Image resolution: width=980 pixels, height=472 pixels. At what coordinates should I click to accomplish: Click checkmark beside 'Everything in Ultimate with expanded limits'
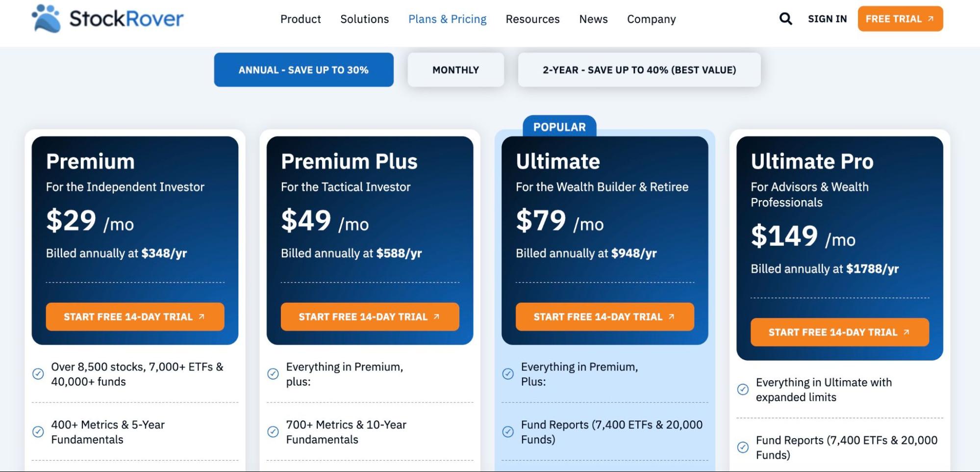[743, 390]
